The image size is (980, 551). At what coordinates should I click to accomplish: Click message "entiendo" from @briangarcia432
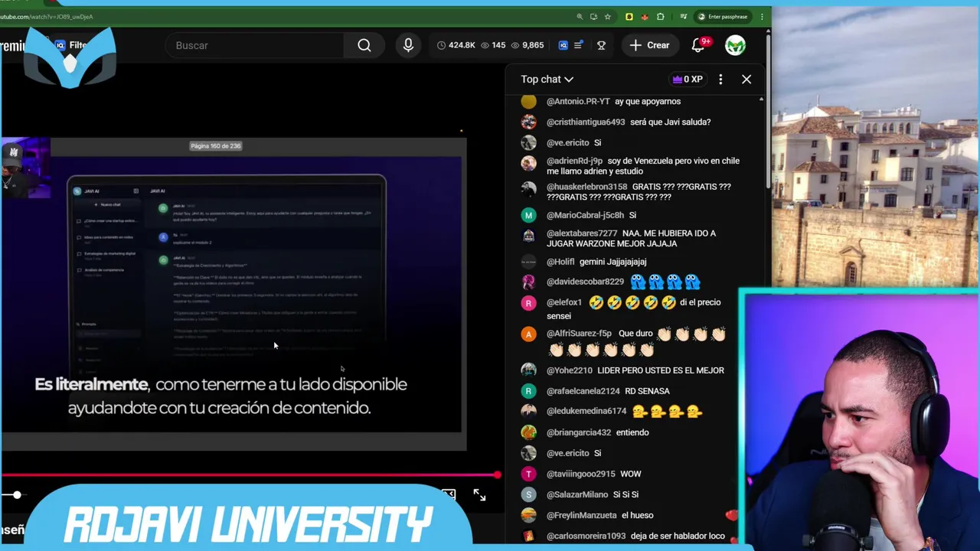pyautogui.click(x=632, y=432)
